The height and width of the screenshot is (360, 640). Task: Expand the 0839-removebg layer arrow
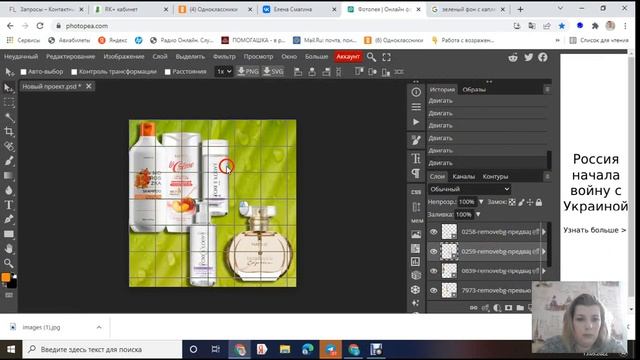544,271
